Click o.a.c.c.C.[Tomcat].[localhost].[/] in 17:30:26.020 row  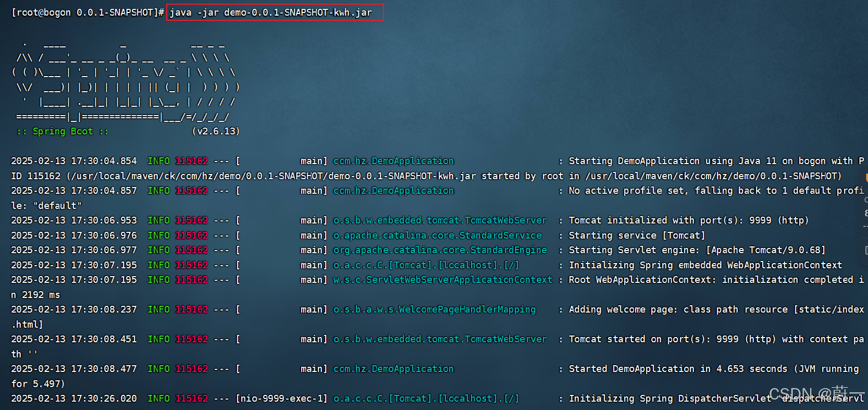(426, 399)
